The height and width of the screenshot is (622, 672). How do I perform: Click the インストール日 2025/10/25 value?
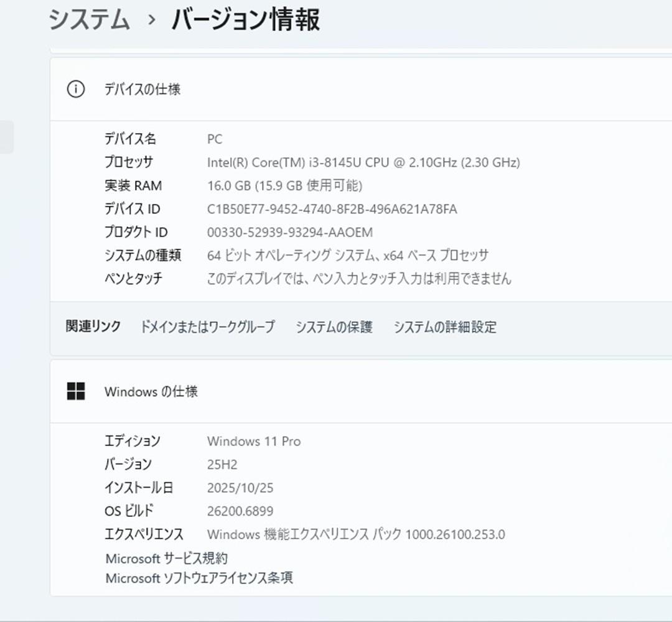coord(240,488)
